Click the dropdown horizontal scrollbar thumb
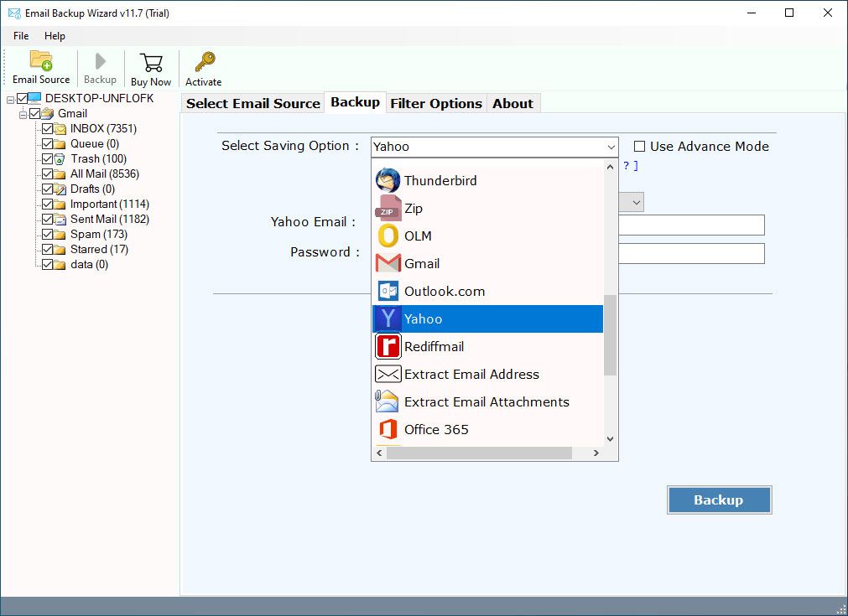Screen dimensions: 848x616 479,453
